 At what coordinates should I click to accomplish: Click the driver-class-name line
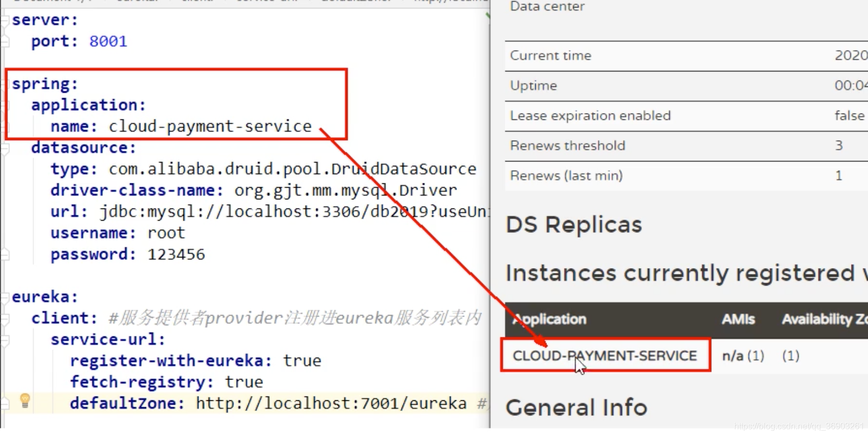pos(253,190)
